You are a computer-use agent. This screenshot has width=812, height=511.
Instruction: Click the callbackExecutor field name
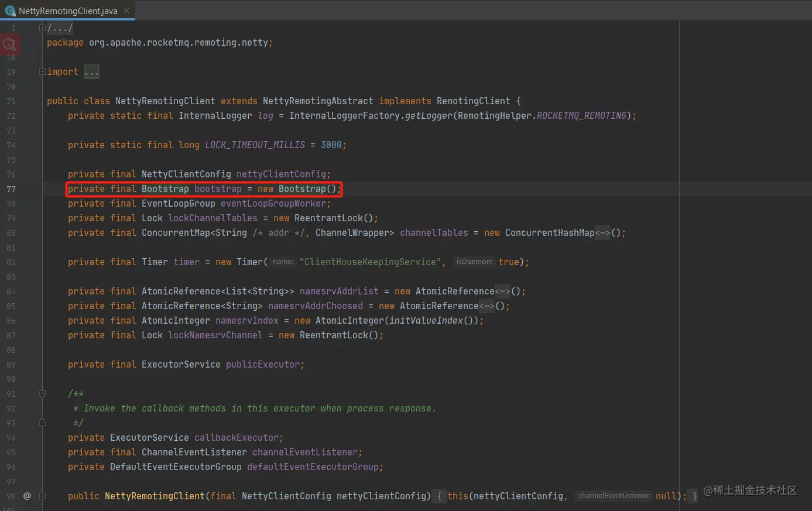click(237, 438)
